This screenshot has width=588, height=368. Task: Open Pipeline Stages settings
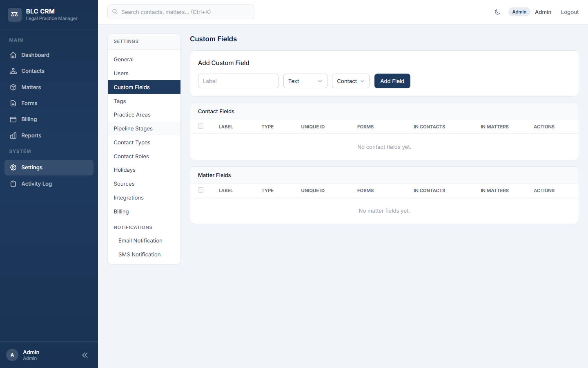(x=144, y=129)
